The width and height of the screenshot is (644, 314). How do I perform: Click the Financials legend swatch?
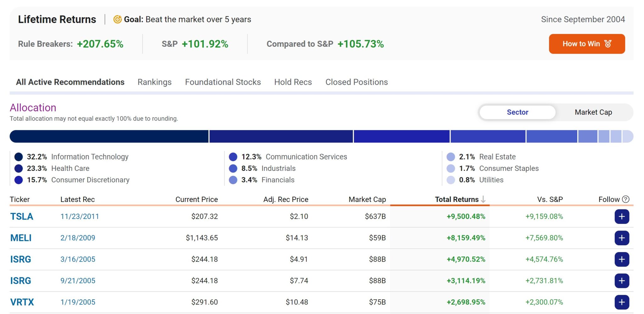click(233, 180)
